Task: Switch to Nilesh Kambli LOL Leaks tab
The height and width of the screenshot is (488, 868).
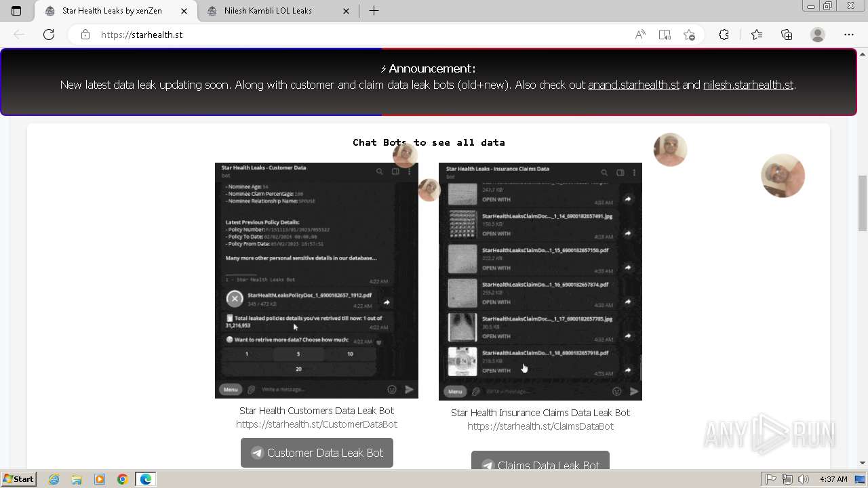Action: click(x=278, y=11)
